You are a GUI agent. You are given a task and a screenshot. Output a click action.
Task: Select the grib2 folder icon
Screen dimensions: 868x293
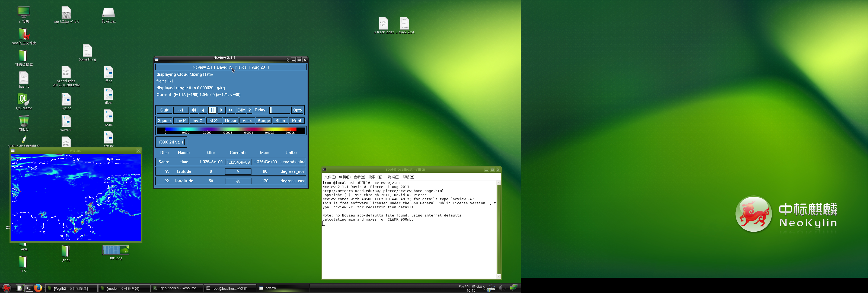tap(66, 254)
